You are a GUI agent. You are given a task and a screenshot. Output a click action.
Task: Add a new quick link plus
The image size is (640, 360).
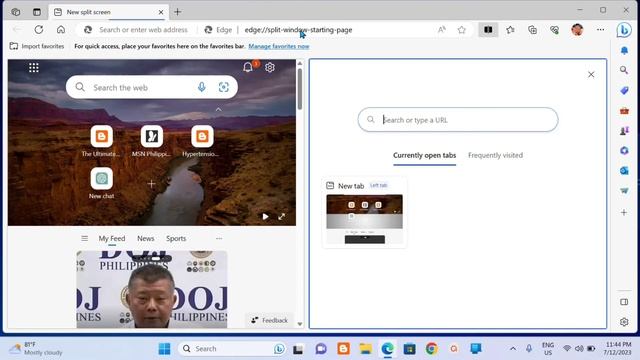coord(151,184)
